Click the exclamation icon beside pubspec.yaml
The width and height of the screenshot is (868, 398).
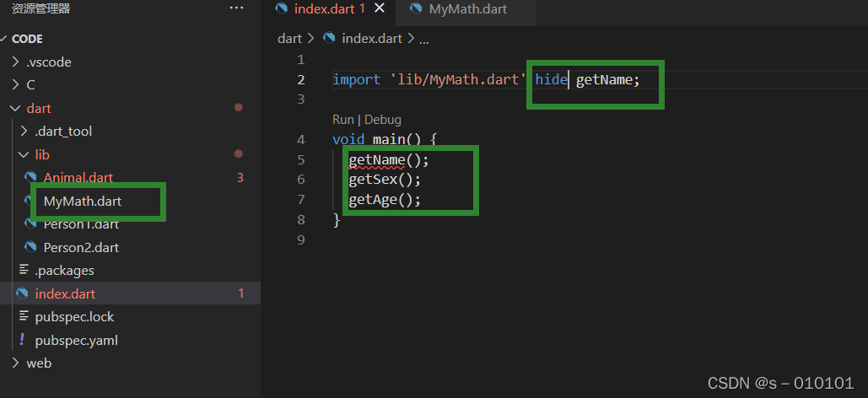(22, 339)
